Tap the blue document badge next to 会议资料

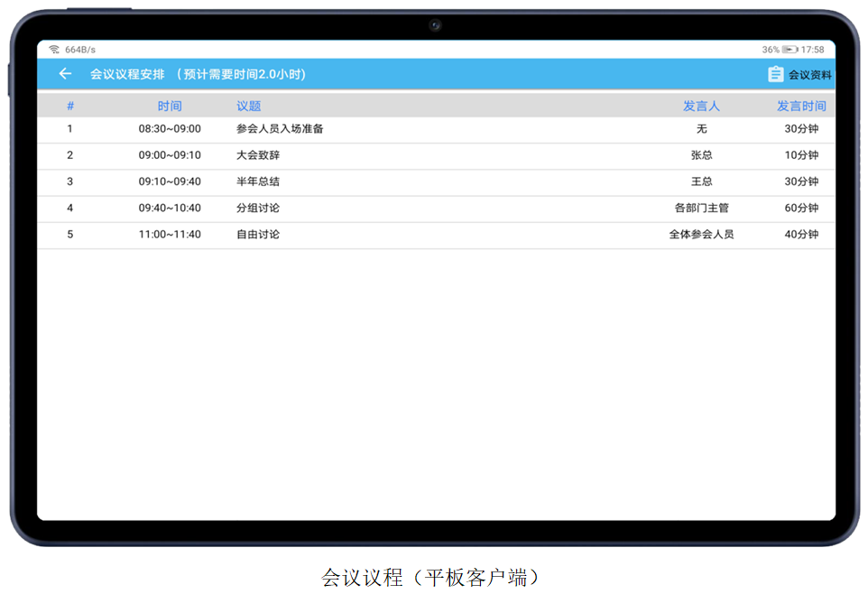pyautogui.click(x=776, y=74)
